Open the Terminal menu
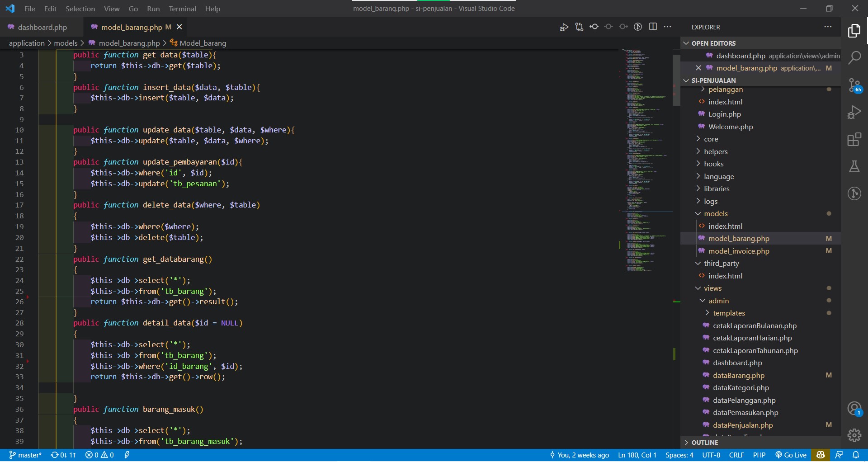Image resolution: width=868 pixels, height=462 pixels. (x=182, y=9)
